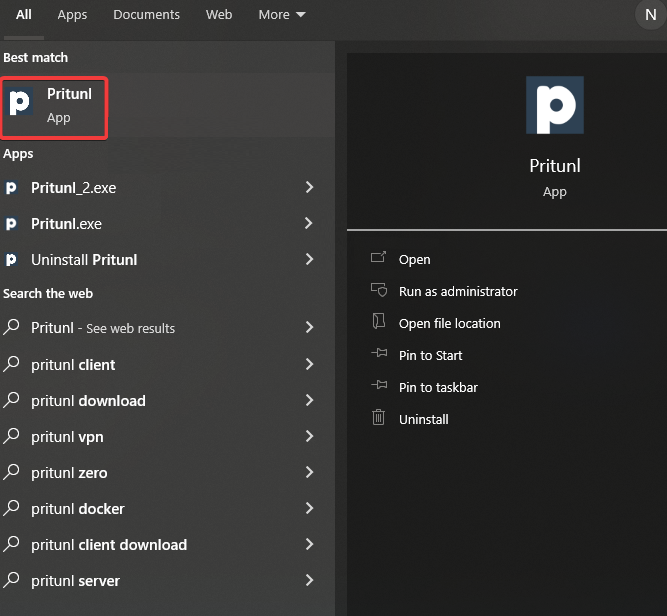Click the search icon beside 'pritunl download'
The image size is (667, 616).
coord(11,400)
